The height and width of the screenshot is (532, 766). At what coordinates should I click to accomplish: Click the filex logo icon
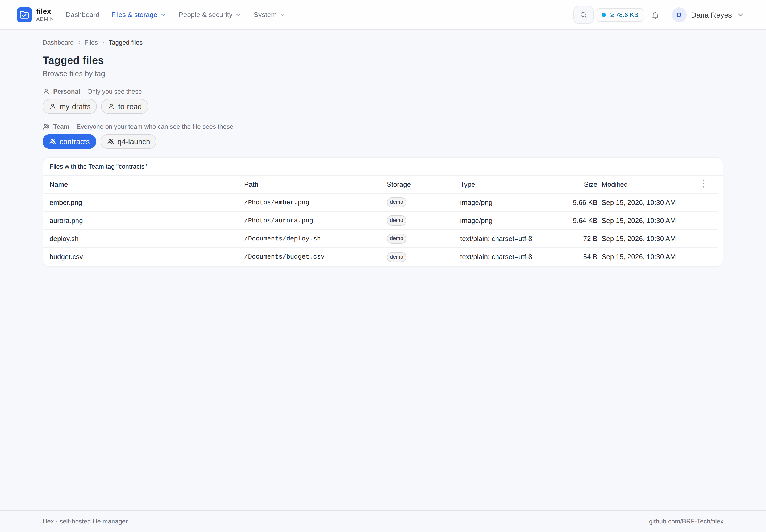24,15
